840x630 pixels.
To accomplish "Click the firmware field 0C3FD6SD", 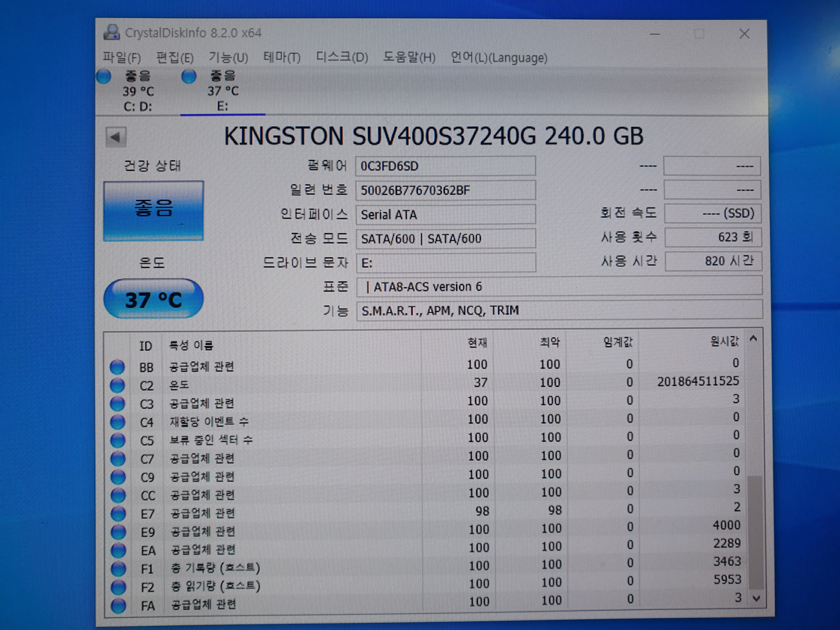I will tap(445, 166).
